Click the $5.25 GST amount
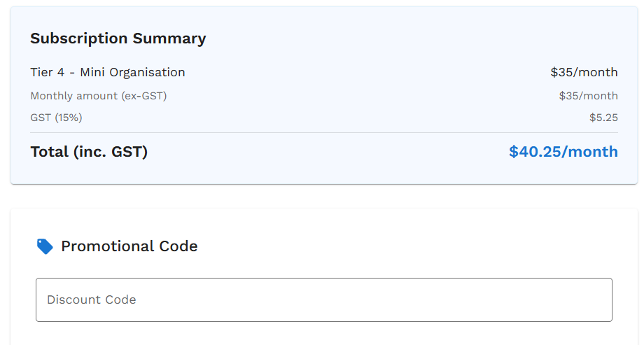The height and width of the screenshot is (345, 644). [x=603, y=118]
